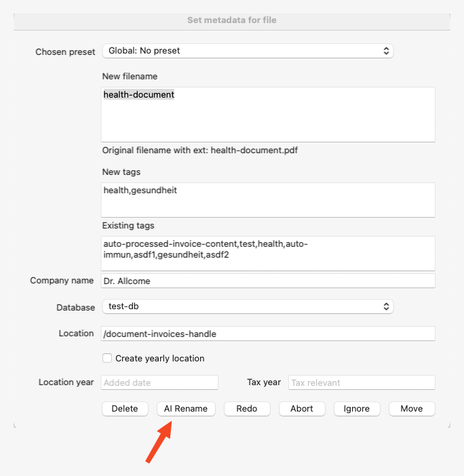Click inside the Existing tags box
This screenshot has height=476, width=464.
[x=268, y=253]
